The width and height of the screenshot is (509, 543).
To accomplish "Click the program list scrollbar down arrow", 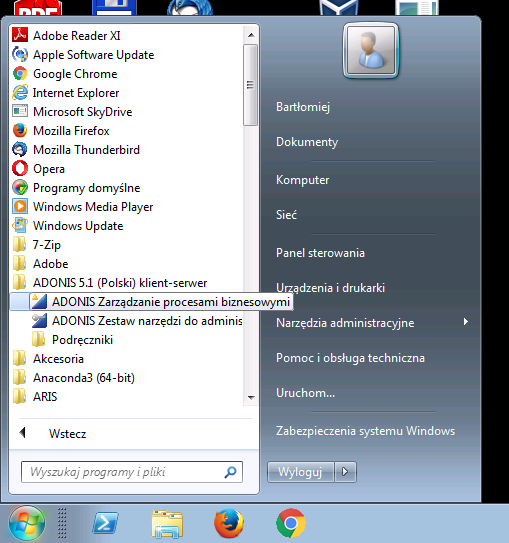I will click(x=251, y=398).
